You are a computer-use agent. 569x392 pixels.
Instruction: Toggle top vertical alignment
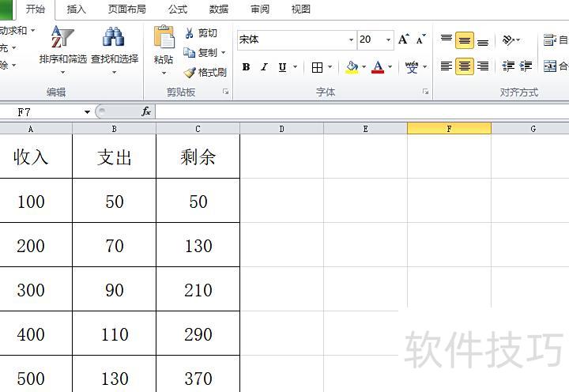click(447, 40)
